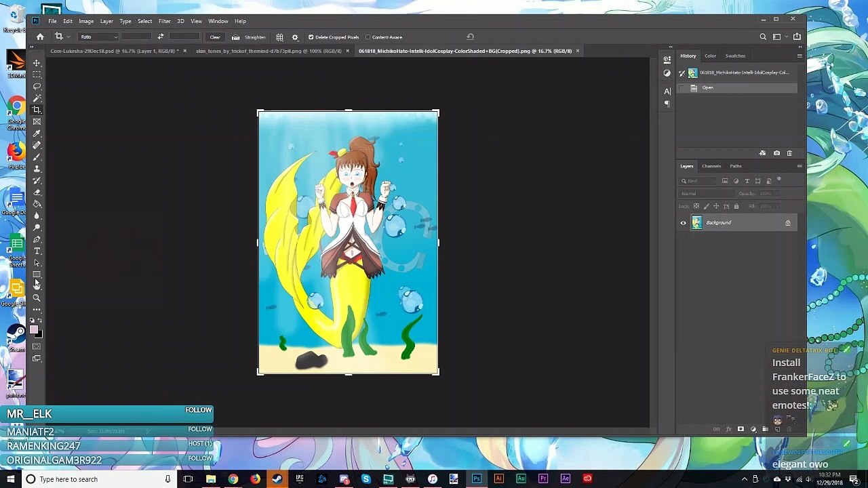This screenshot has height=488, width=868.
Task: Toggle Lock transparent pixels icon
Action: (x=696, y=206)
